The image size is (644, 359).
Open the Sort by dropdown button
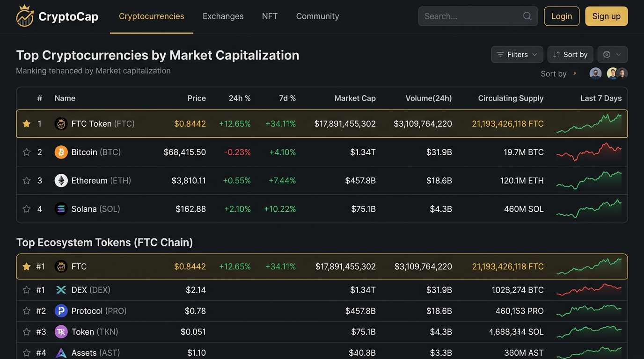coord(571,55)
